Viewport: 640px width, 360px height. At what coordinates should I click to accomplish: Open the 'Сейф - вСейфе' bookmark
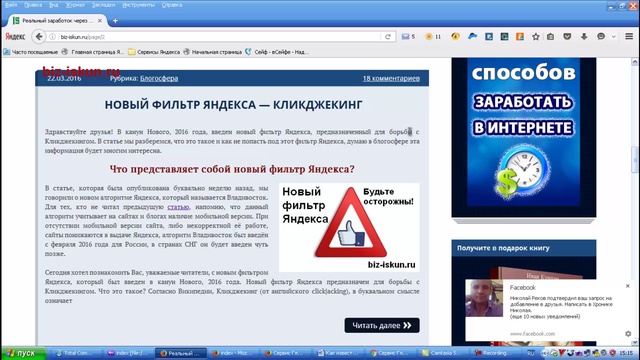point(277,52)
